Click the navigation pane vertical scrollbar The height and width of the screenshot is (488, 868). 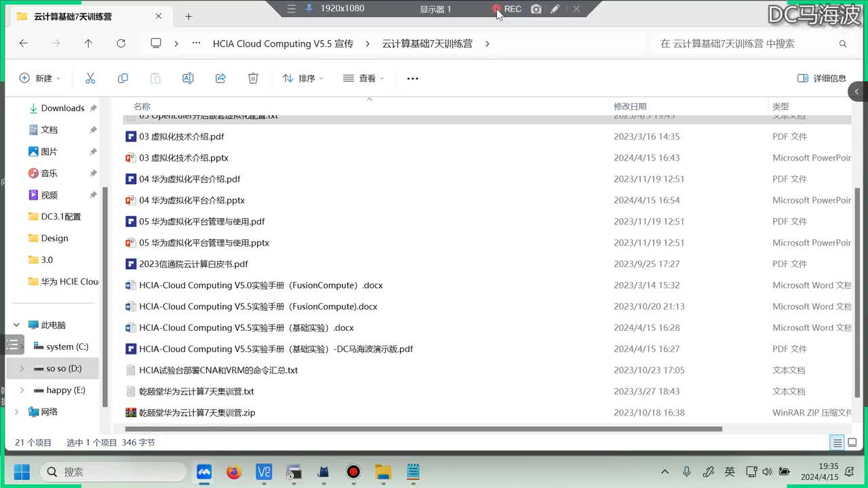[104, 297]
